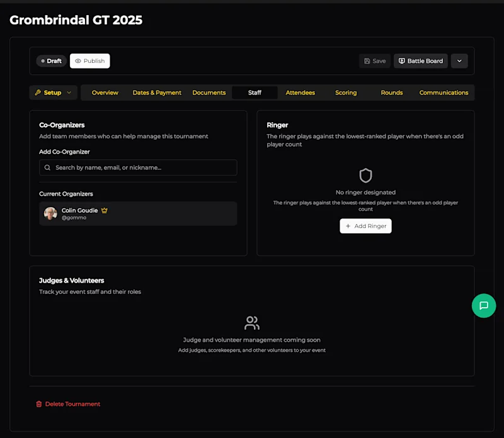Click the Track your event staff text
The width and height of the screenshot is (504, 438).
(x=90, y=291)
